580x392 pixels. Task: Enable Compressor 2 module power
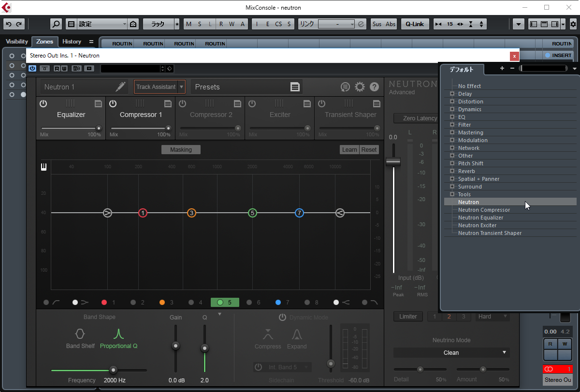coord(182,103)
